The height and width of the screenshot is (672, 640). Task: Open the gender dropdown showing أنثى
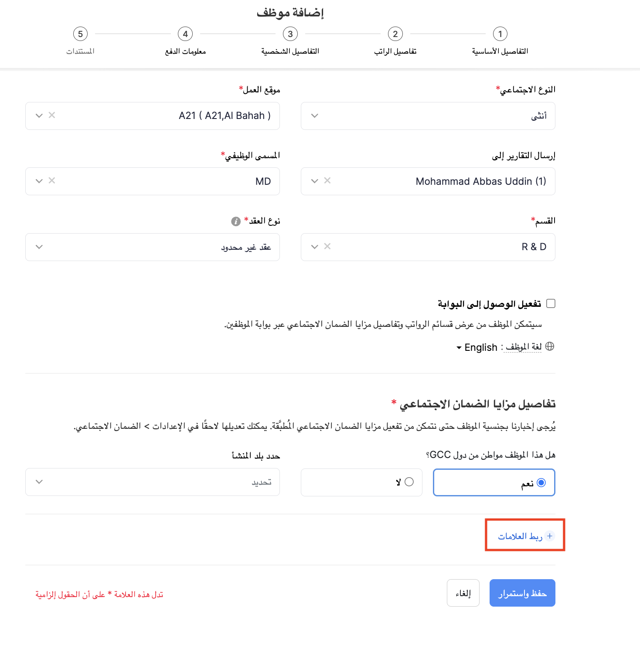[428, 116]
